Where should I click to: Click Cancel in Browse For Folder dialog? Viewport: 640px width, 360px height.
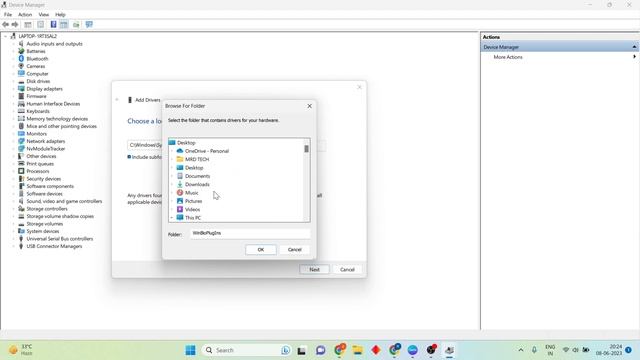coord(295,249)
